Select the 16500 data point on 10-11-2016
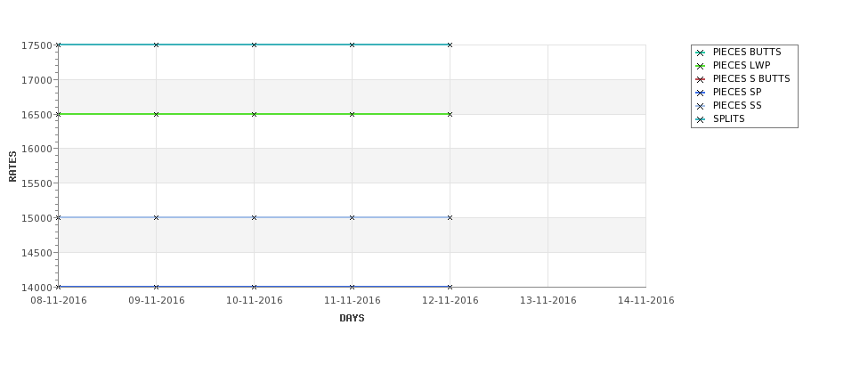 click(x=254, y=114)
